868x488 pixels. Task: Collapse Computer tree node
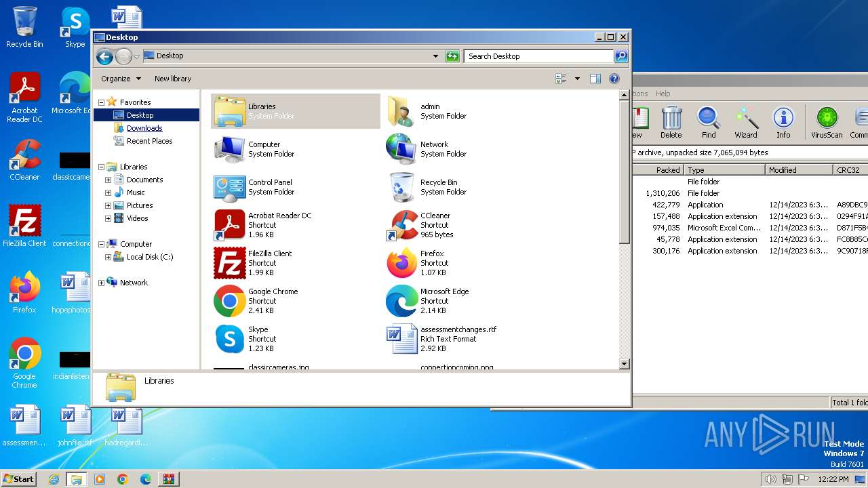pyautogui.click(x=101, y=244)
